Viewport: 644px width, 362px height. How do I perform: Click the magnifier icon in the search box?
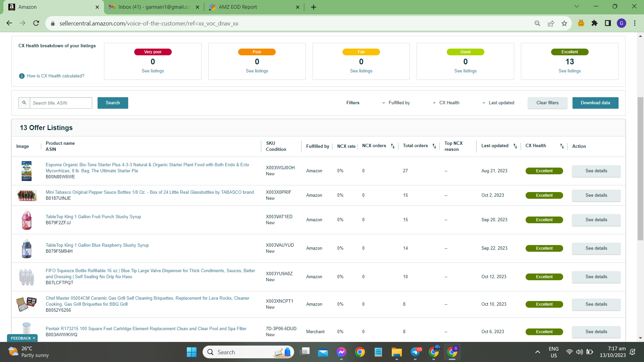click(x=24, y=103)
